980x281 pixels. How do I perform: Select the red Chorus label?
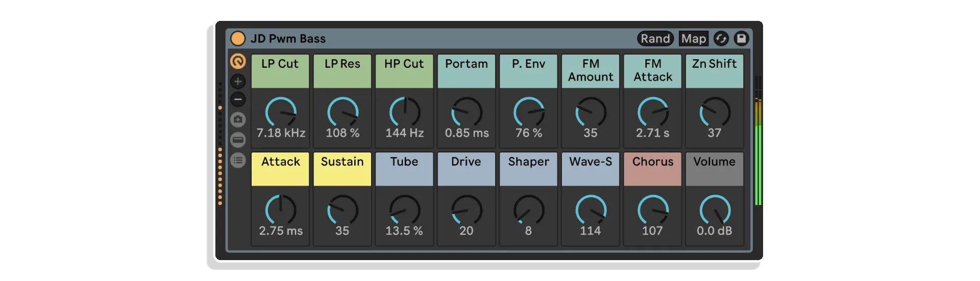click(x=653, y=169)
